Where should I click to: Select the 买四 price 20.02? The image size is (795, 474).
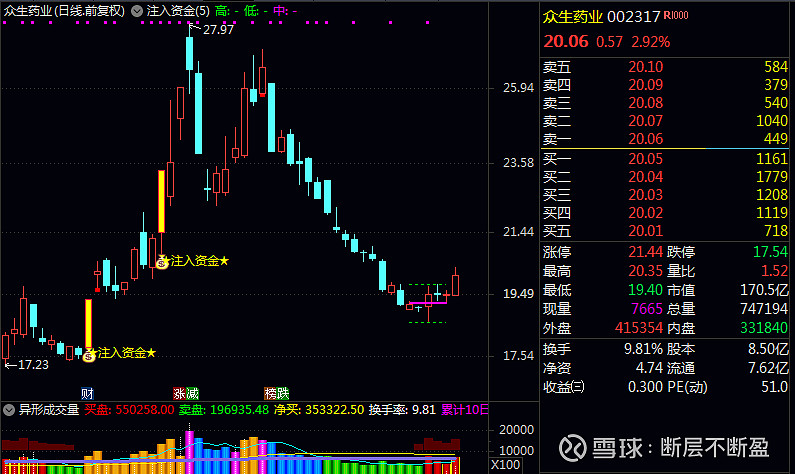[645, 213]
